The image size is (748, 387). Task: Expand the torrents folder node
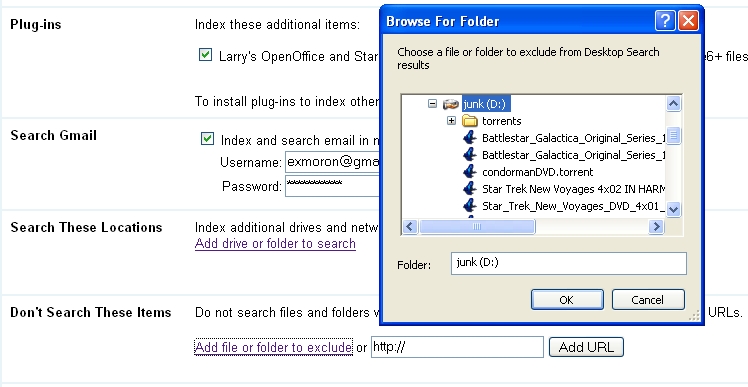pyautogui.click(x=451, y=121)
